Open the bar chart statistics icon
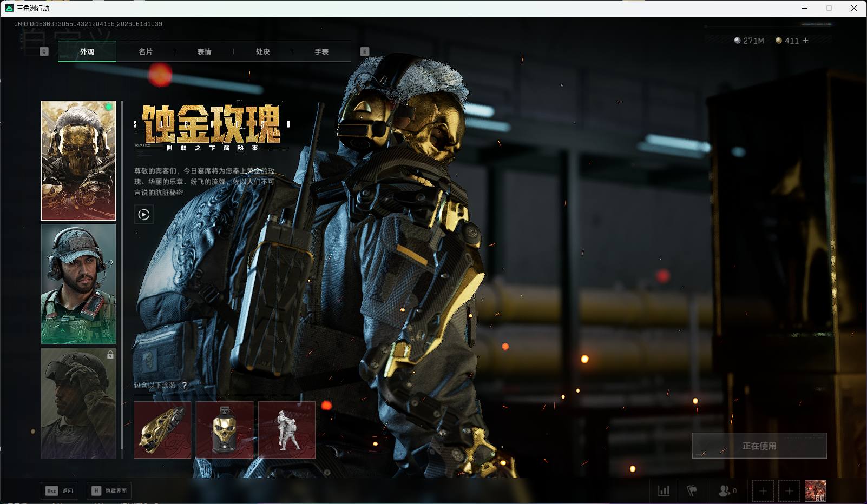 (x=664, y=491)
